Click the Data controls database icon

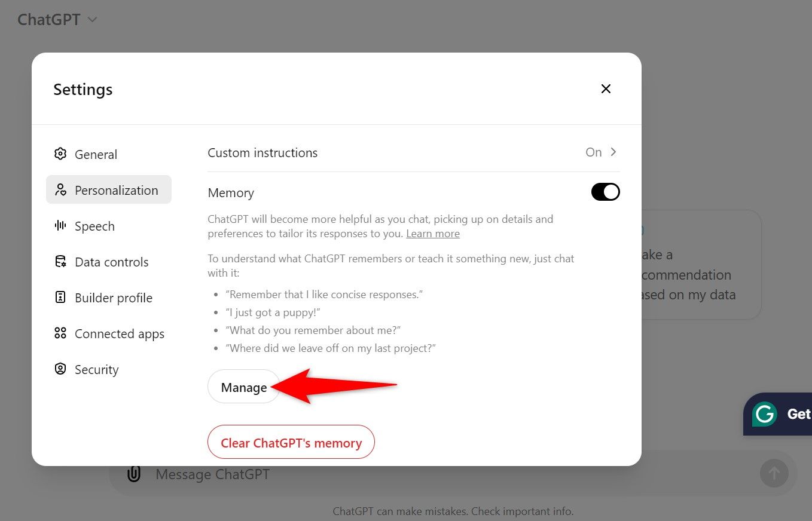(x=60, y=262)
